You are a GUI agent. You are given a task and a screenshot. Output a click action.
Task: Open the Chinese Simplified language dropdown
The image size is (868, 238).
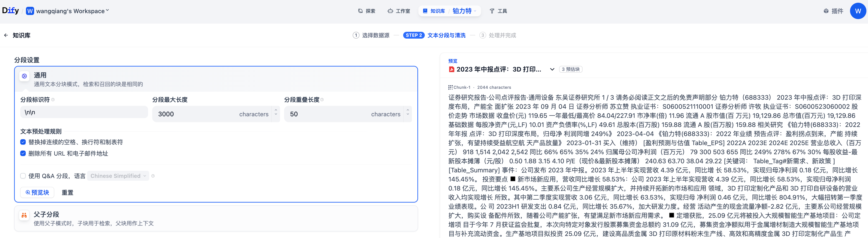[118, 176]
